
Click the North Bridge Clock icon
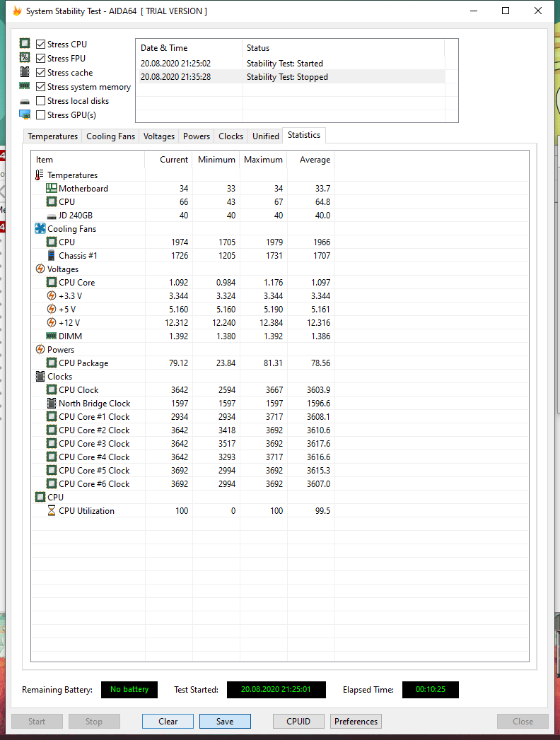[x=52, y=403]
